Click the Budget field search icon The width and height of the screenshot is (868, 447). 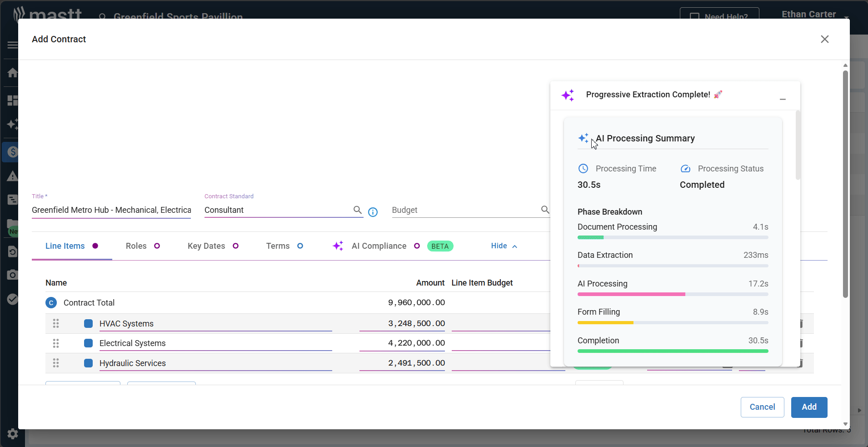tap(545, 210)
